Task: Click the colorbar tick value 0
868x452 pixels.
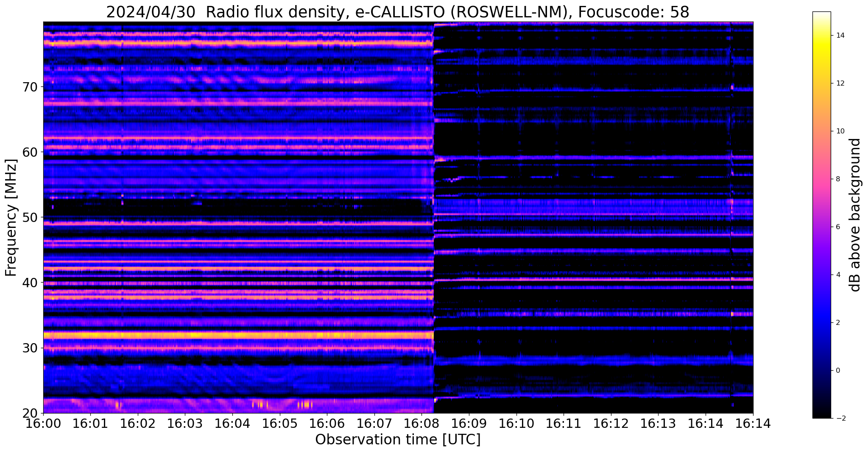Action: click(x=837, y=371)
